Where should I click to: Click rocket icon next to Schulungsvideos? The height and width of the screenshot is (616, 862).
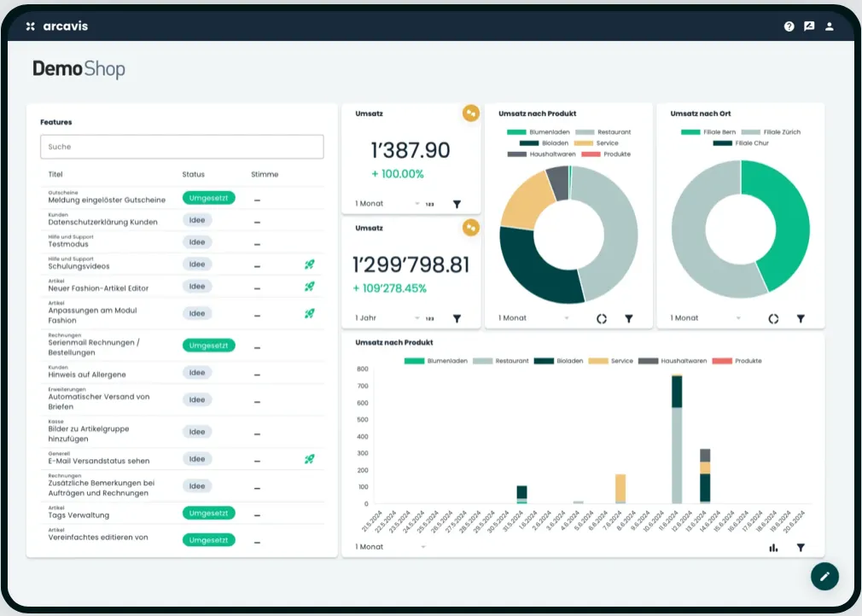point(309,264)
